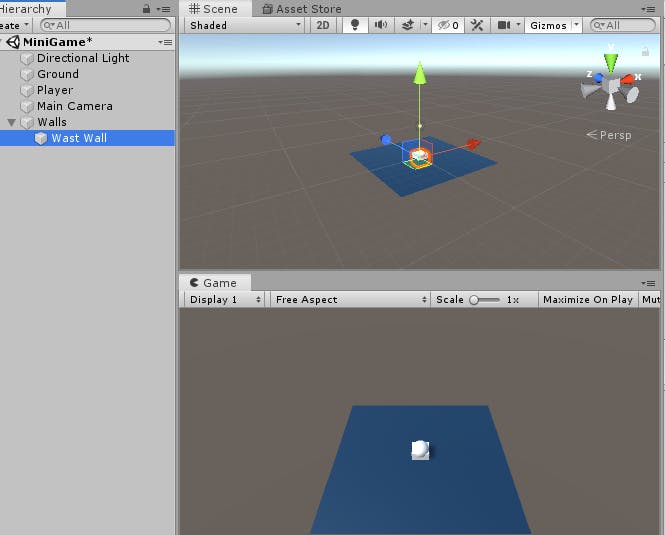Toggle 2D view mode
The width and height of the screenshot is (665, 535).
pyautogui.click(x=323, y=25)
